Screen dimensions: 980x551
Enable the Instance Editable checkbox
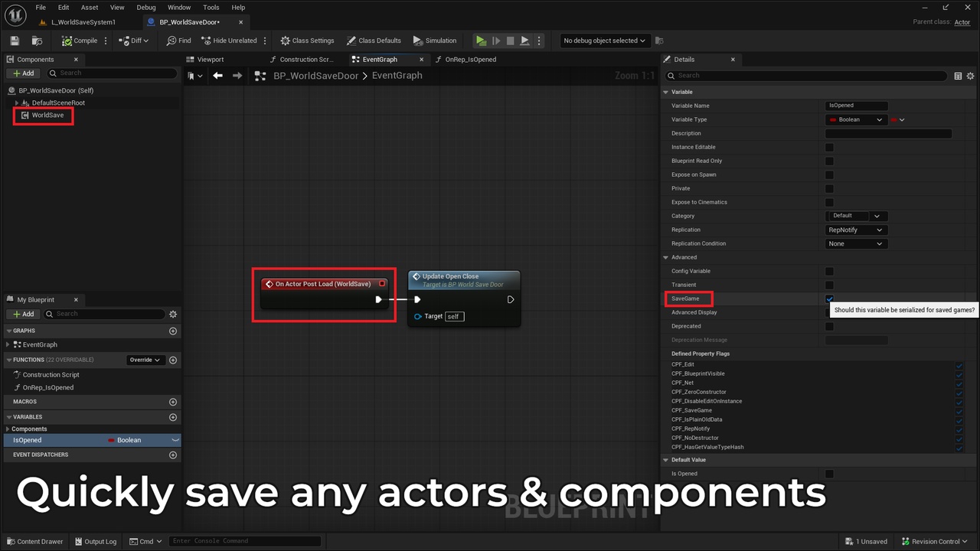(829, 147)
